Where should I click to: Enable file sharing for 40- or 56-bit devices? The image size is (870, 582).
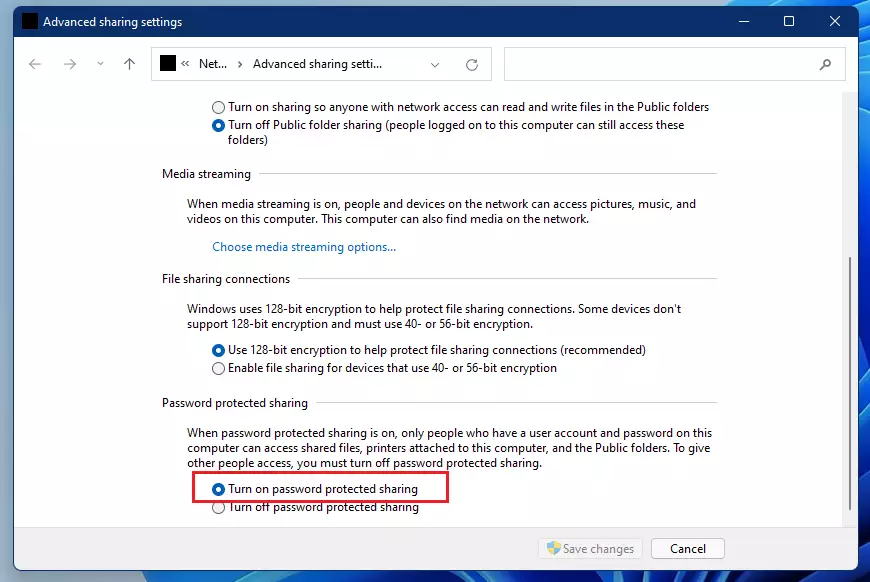tap(218, 368)
